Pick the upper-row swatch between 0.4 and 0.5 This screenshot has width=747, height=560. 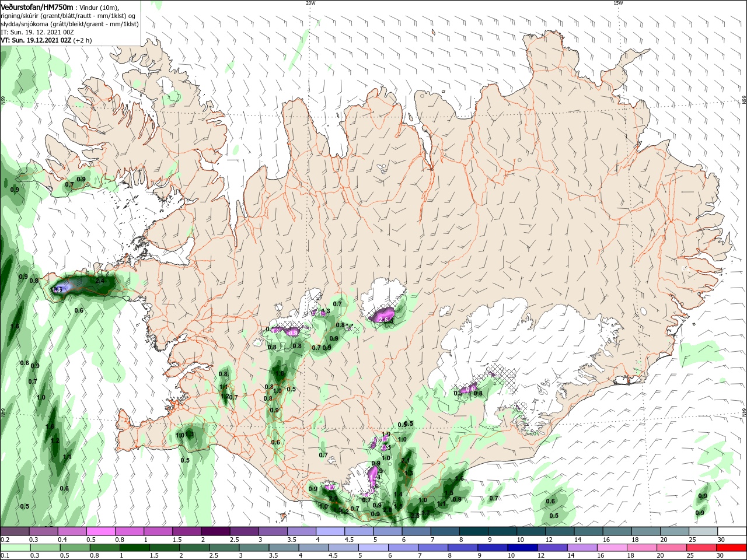coord(72,531)
